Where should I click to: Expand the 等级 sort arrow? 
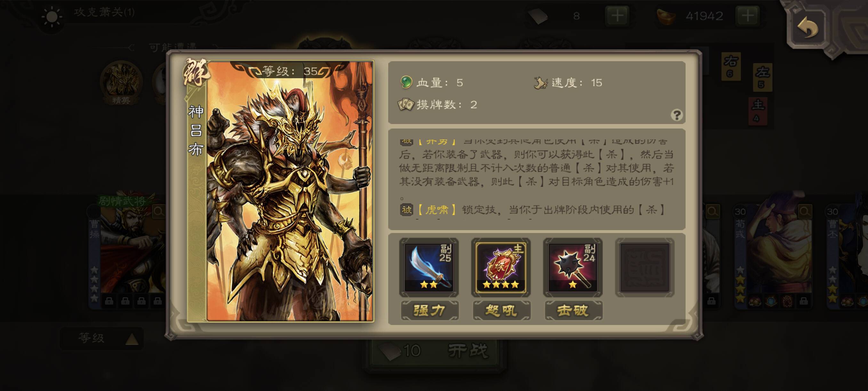(x=132, y=339)
